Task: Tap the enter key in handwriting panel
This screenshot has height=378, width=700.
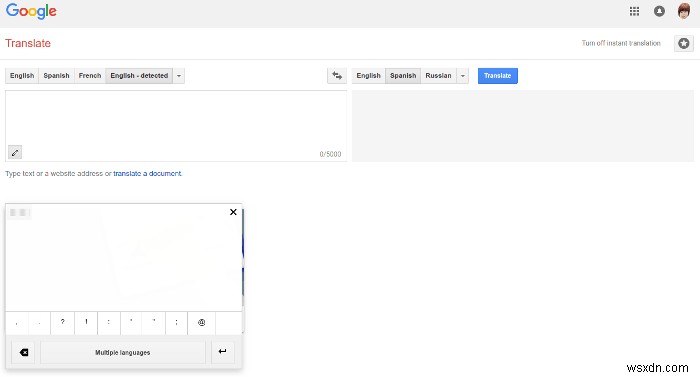Action: pos(222,352)
